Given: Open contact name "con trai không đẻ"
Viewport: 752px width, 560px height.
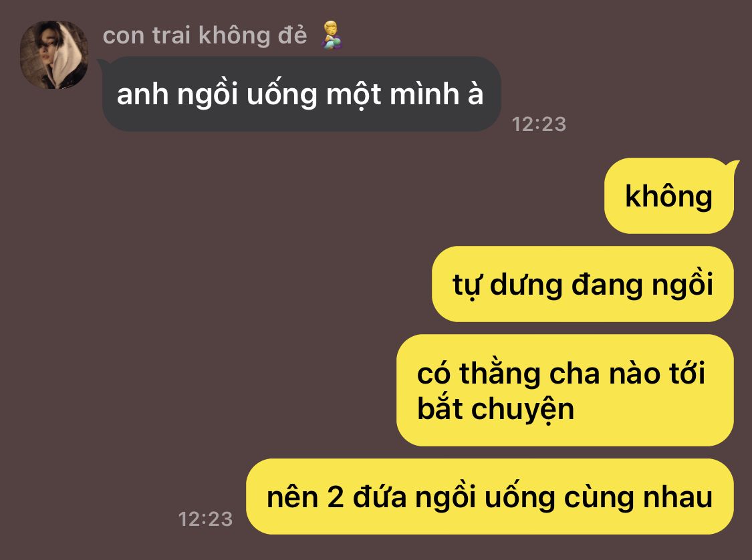Looking at the screenshot, I should pos(205,36).
